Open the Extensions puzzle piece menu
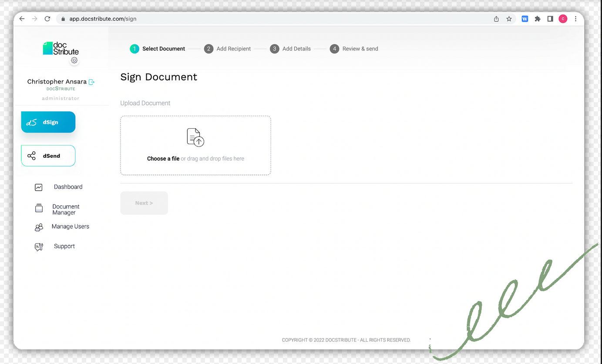The image size is (602, 364). [538, 19]
